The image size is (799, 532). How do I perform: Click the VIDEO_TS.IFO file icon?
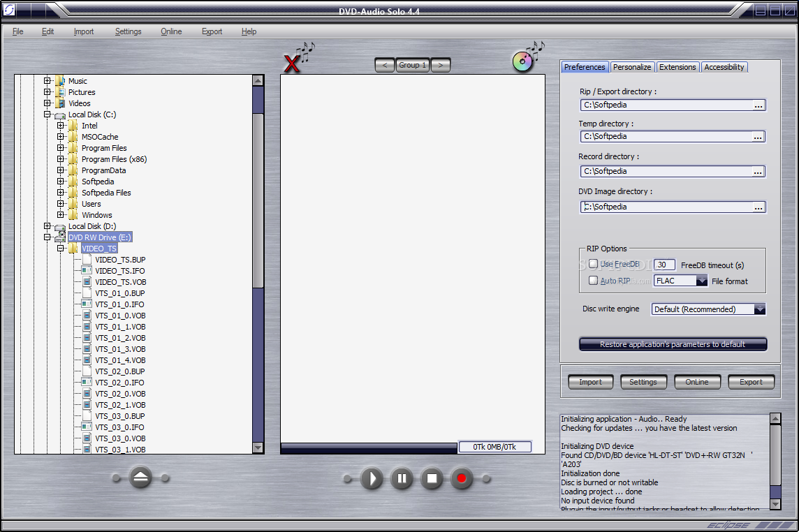(x=87, y=271)
